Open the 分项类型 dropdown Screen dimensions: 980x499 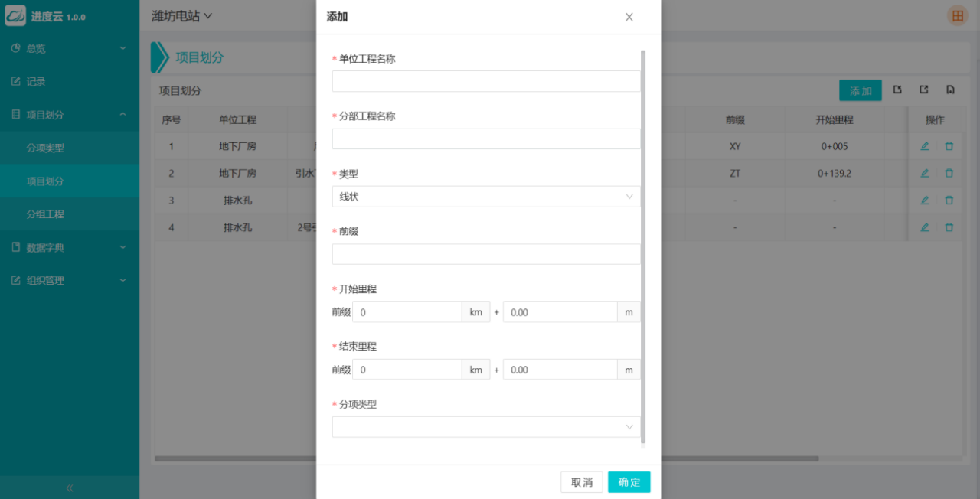click(485, 427)
